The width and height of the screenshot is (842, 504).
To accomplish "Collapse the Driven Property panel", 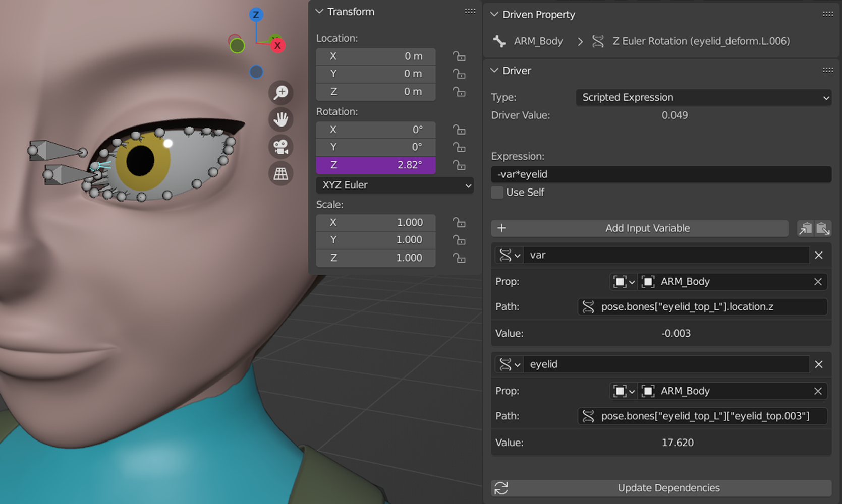I will (494, 15).
